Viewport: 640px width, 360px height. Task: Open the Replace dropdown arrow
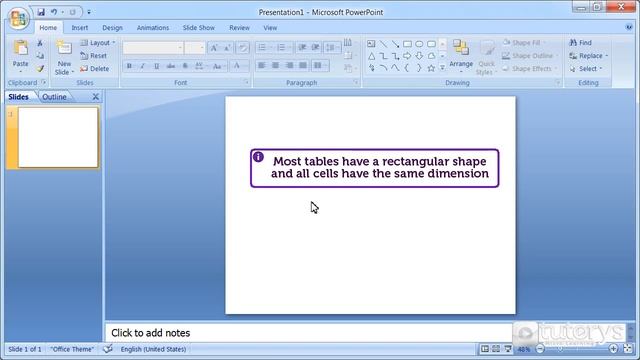pyautogui.click(x=607, y=56)
